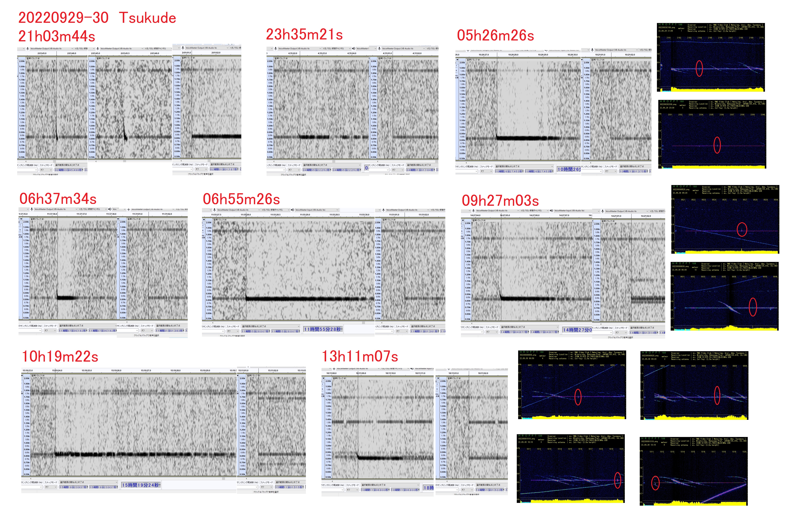The height and width of the screenshot is (530, 812).
Task: Click microphone icon in 06h55m26s capture toolbar
Action: tap(214, 210)
